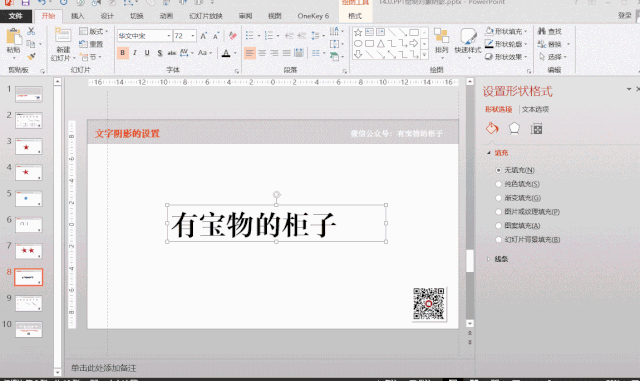Open the font name combo box
Viewport: 640px width, 381px height.
[x=144, y=36]
